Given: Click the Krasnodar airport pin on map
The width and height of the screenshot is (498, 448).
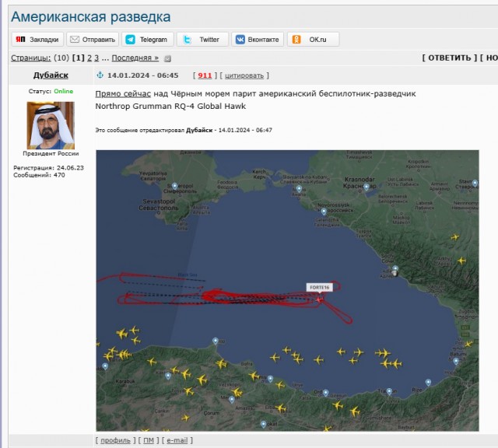Looking at the screenshot, I should click(366, 187).
